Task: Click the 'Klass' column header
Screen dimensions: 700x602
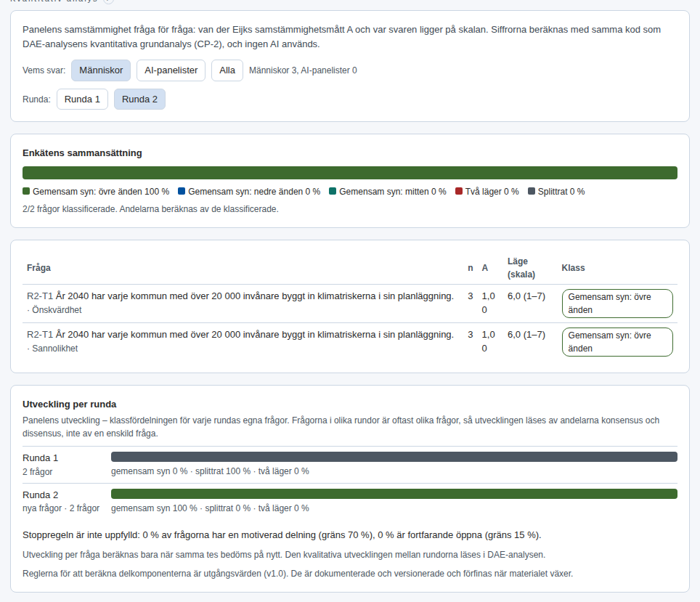Action: click(573, 268)
